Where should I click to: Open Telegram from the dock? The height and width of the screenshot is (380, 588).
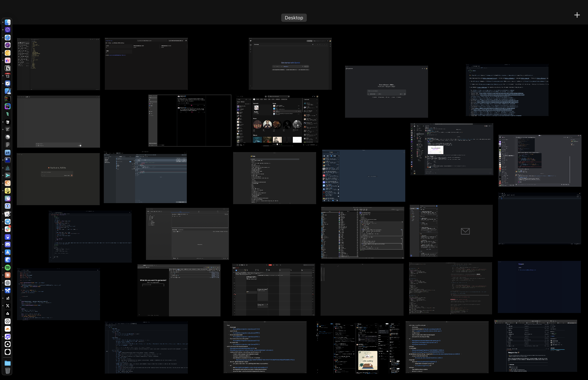[8, 222]
